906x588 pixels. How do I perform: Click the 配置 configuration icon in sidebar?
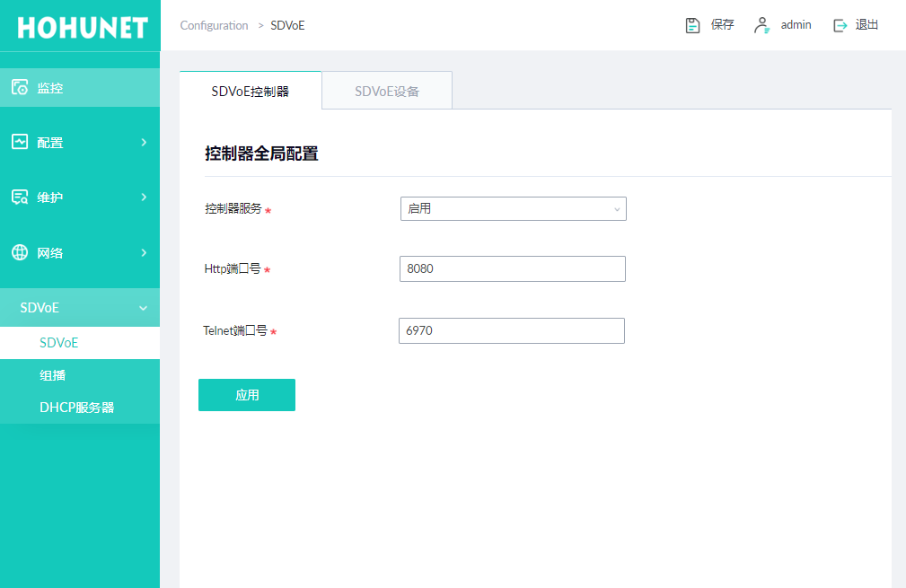click(20, 142)
